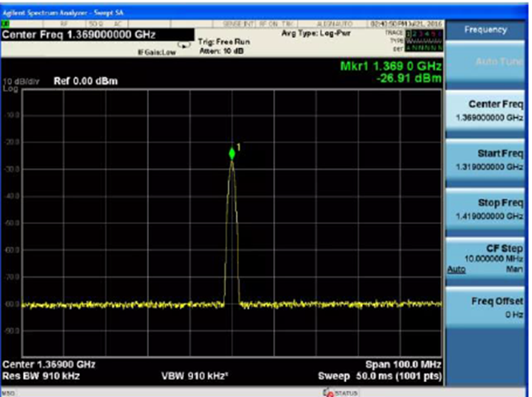Click the Ref 0.00 dBm level readout

click(87, 81)
